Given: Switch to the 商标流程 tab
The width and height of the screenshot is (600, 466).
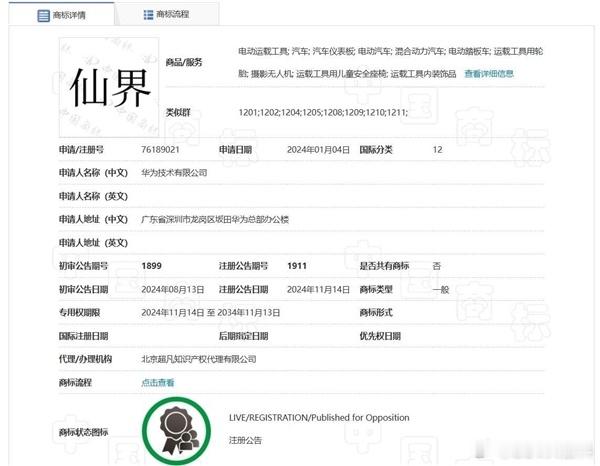Looking at the screenshot, I should point(166,15).
